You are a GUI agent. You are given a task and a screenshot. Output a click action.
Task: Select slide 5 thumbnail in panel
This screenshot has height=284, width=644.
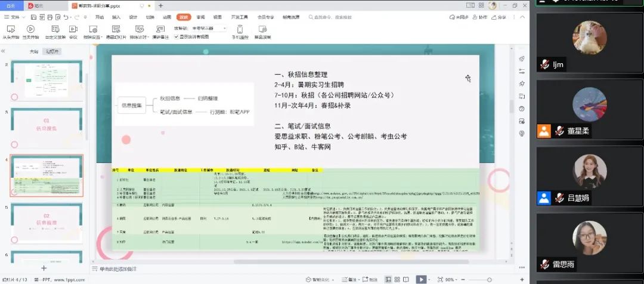pyautogui.click(x=47, y=223)
